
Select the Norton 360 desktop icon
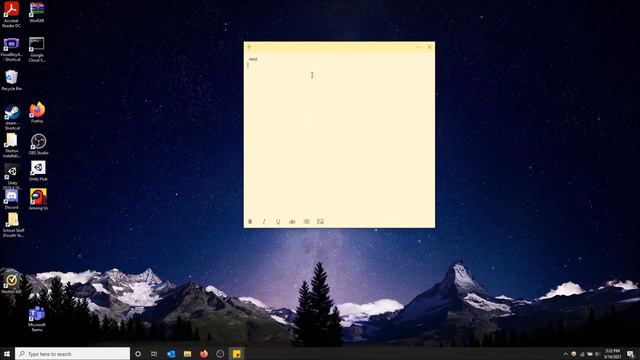(11, 283)
